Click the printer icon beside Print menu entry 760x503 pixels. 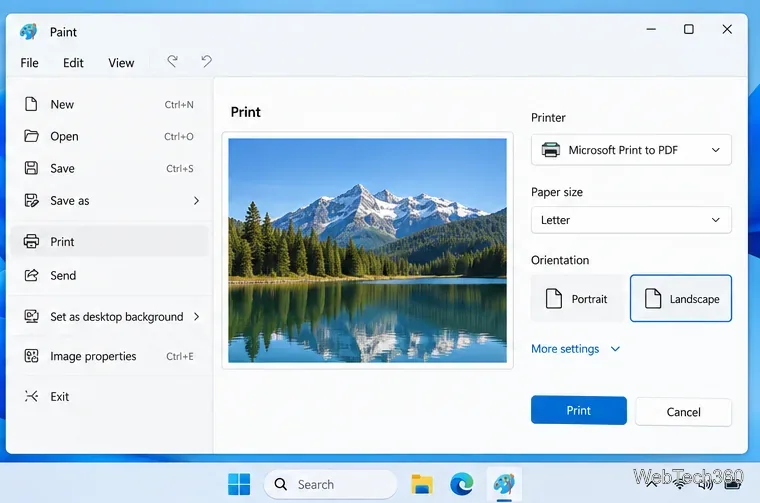[31, 241]
